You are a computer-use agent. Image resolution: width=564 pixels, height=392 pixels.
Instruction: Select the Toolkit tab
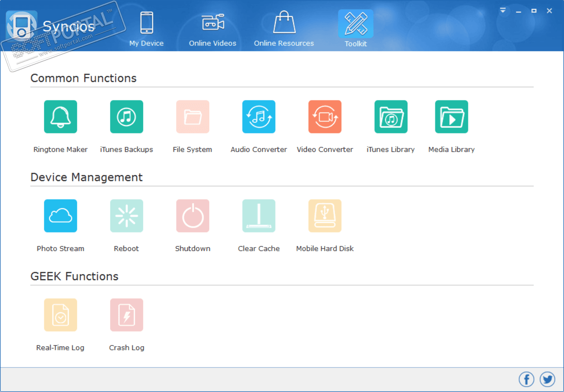click(356, 29)
